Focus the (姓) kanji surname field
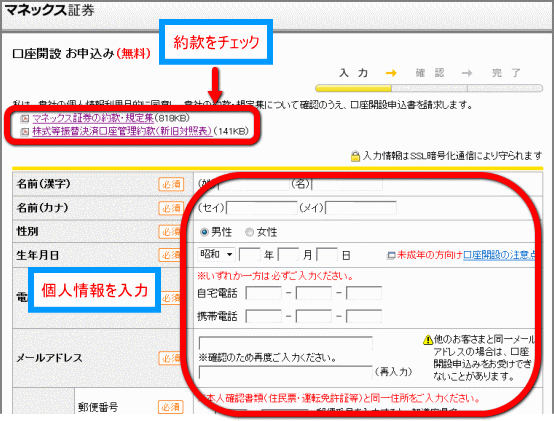Image resolution: width=554 pixels, height=421 pixels. (x=254, y=184)
